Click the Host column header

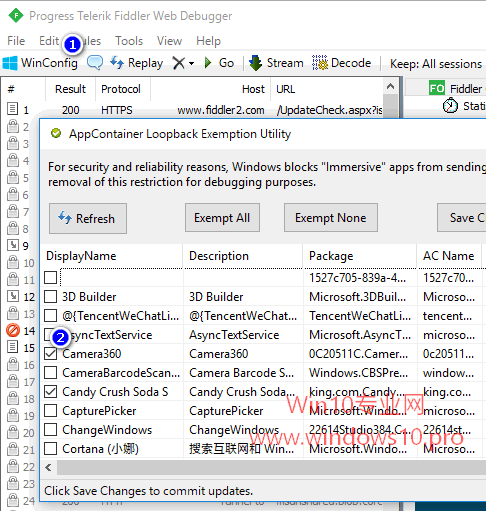[210, 89]
